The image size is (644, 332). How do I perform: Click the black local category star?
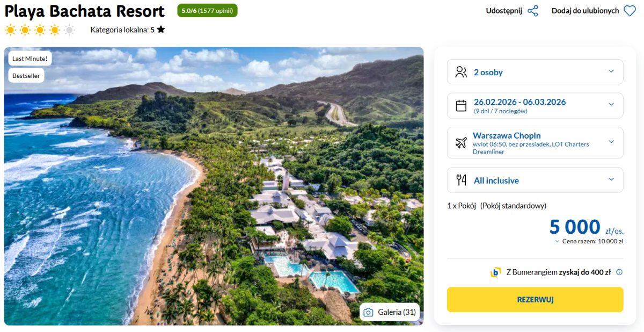(161, 30)
